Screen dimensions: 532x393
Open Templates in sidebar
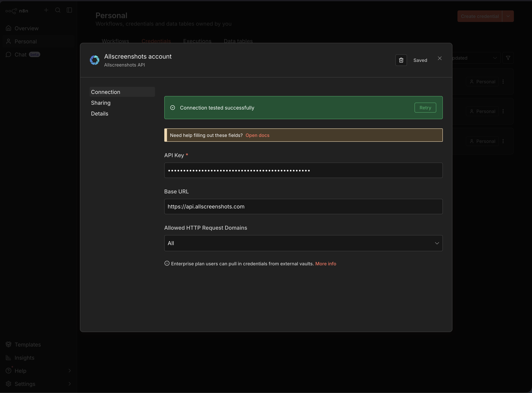click(39, 344)
